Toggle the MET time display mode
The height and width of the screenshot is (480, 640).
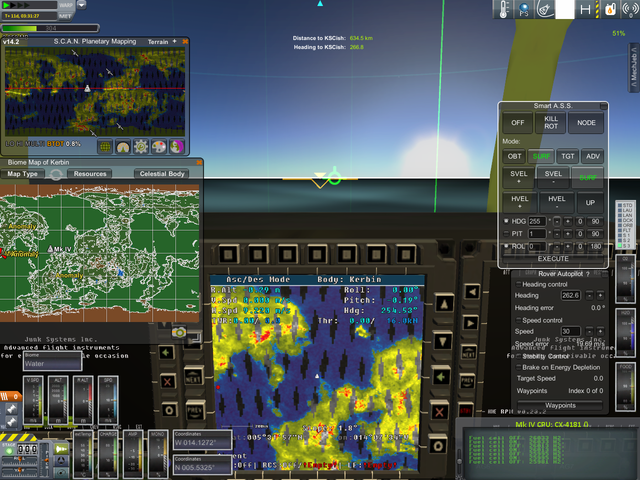(x=65, y=16)
